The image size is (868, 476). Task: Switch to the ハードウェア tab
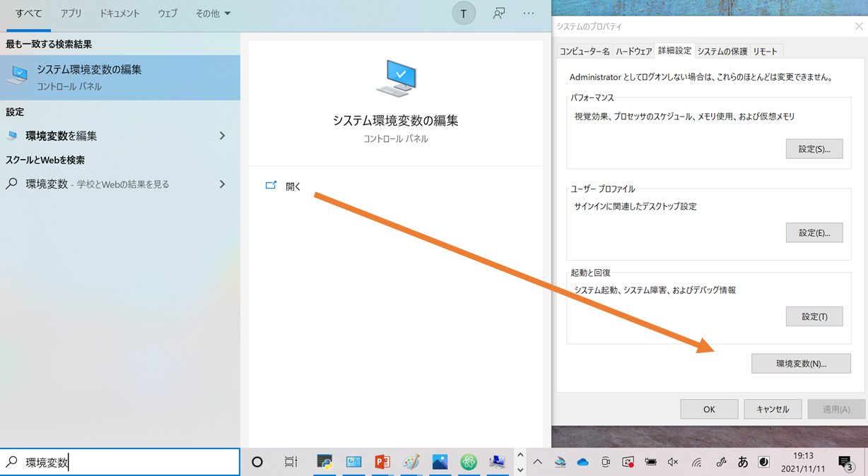click(634, 51)
